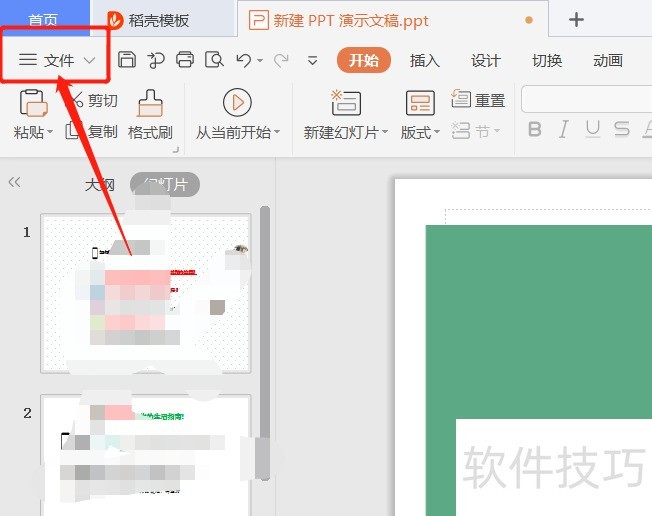The image size is (652, 516).
Task: Toggle underline formatting U
Action: [593, 129]
